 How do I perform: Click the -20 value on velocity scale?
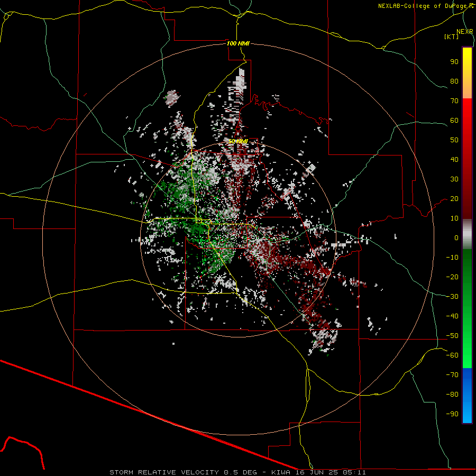452,277
